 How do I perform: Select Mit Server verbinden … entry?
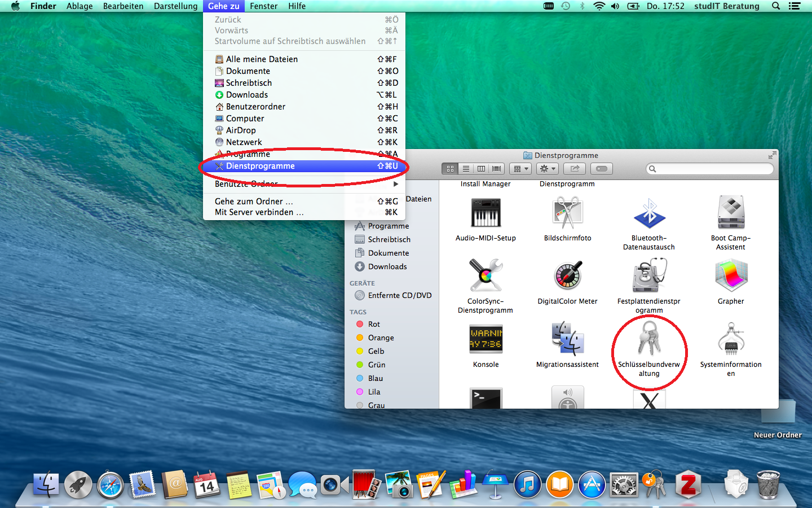pos(304,212)
